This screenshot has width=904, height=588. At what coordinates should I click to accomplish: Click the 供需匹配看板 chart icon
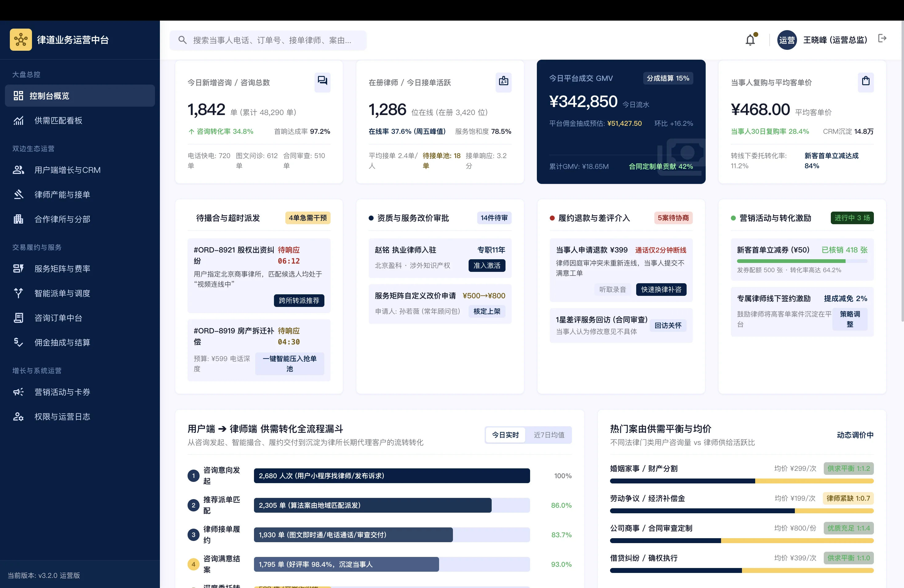[18, 121]
